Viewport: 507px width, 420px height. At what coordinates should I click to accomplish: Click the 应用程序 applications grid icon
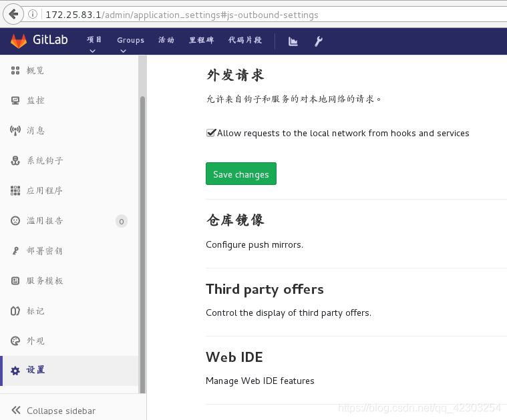click(x=15, y=191)
